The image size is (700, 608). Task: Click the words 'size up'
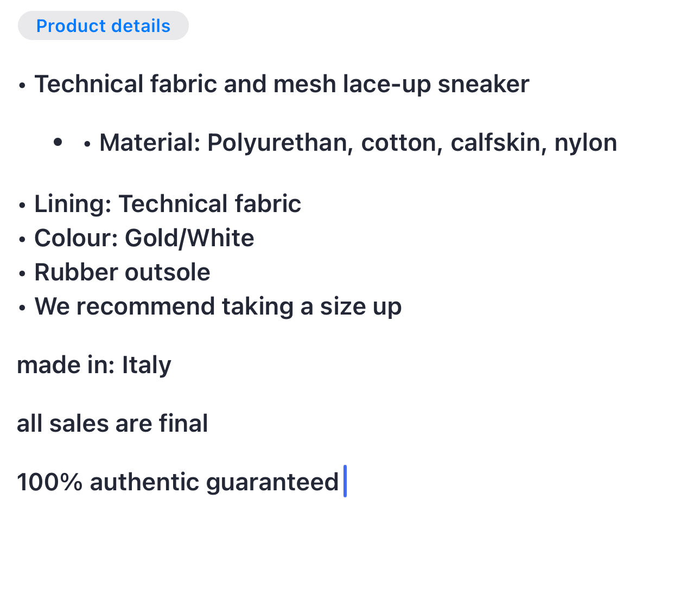point(361,306)
